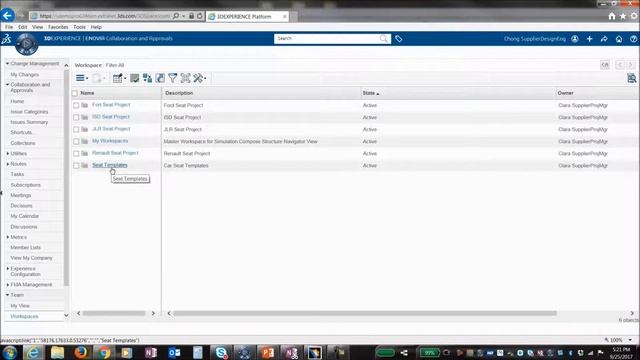The width and height of the screenshot is (640, 360).
Task: Open the Favorites menu
Action: tap(58, 27)
